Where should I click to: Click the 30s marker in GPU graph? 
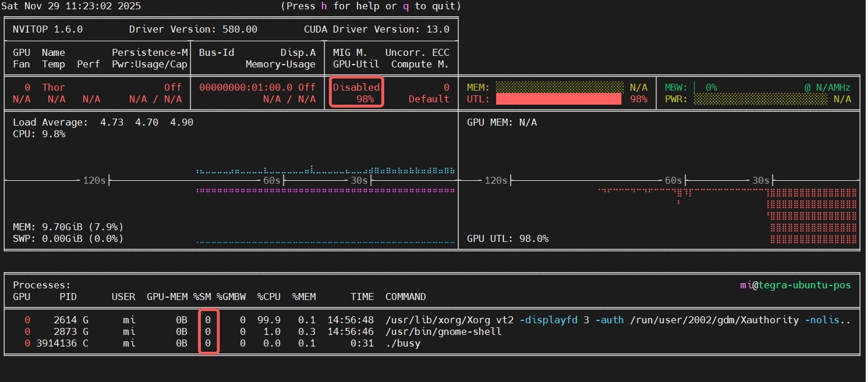(x=761, y=180)
